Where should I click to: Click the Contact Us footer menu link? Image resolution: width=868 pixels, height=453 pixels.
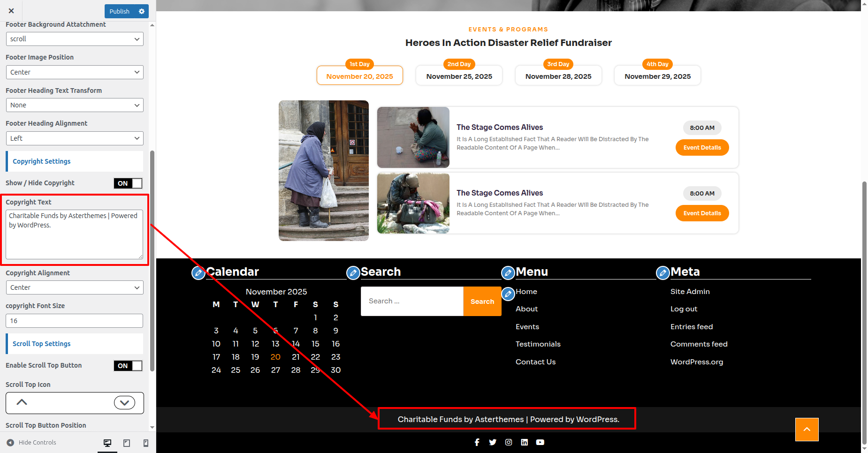[x=535, y=362]
